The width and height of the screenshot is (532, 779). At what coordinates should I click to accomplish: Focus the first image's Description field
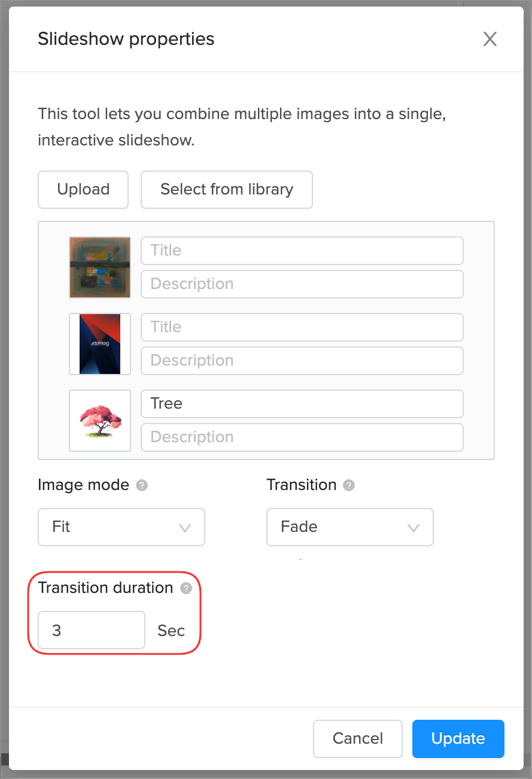coord(302,284)
